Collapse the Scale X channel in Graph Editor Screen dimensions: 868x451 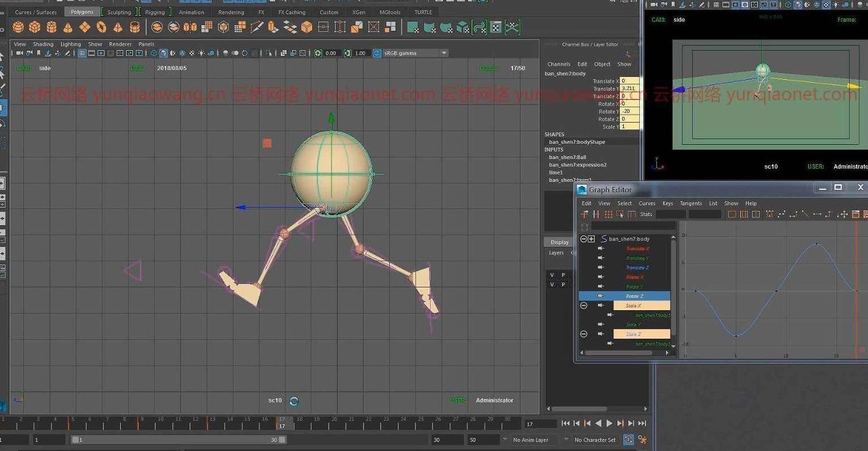click(x=584, y=306)
